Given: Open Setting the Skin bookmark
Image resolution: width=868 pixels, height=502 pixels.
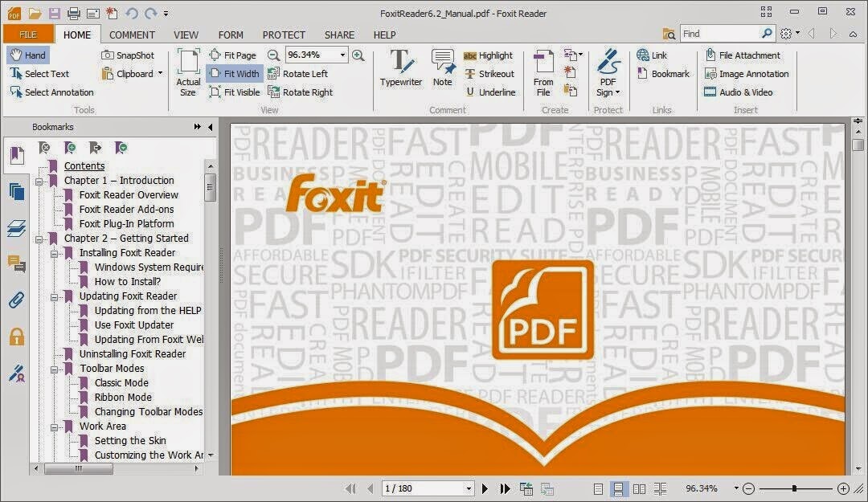Looking at the screenshot, I should [130, 441].
